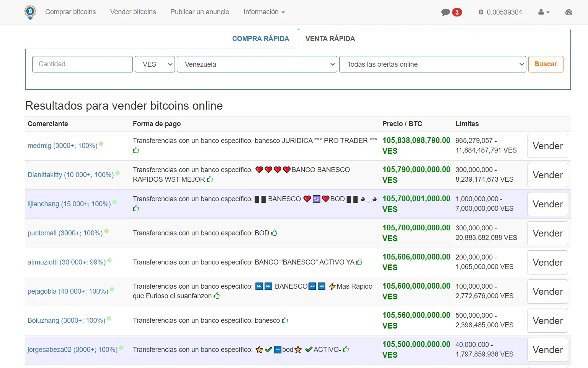
Task: Select the VENTA RÁPIDA tab
Action: pyautogui.click(x=330, y=39)
